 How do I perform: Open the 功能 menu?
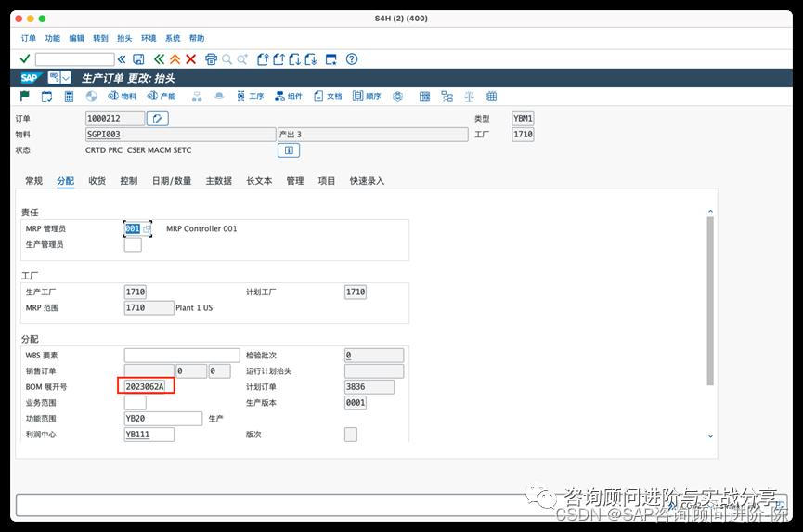point(52,38)
